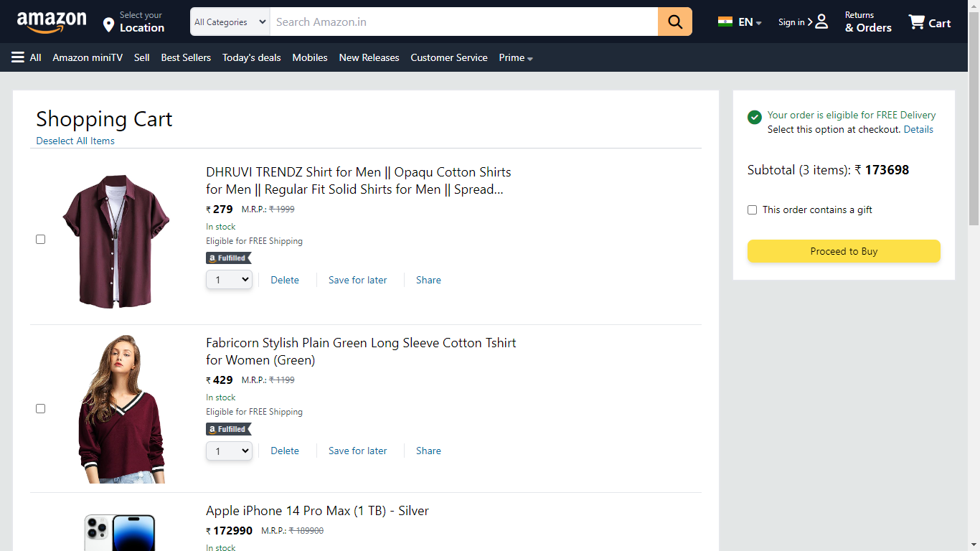The width and height of the screenshot is (980, 551).
Task: Click the Sign in person icon
Action: point(821,22)
